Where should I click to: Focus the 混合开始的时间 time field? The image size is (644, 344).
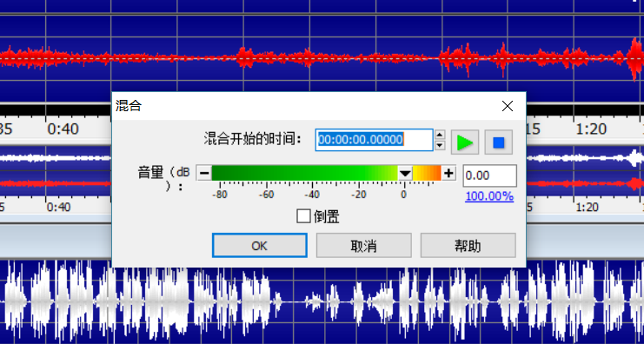point(375,140)
